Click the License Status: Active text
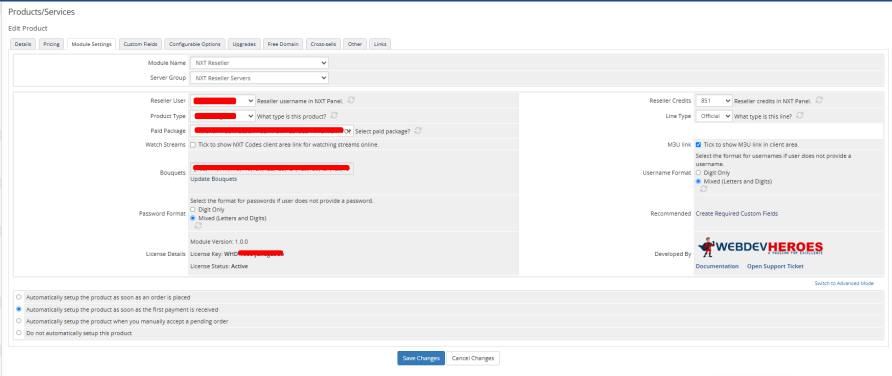The height and width of the screenshot is (376, 892). point(219,266)
